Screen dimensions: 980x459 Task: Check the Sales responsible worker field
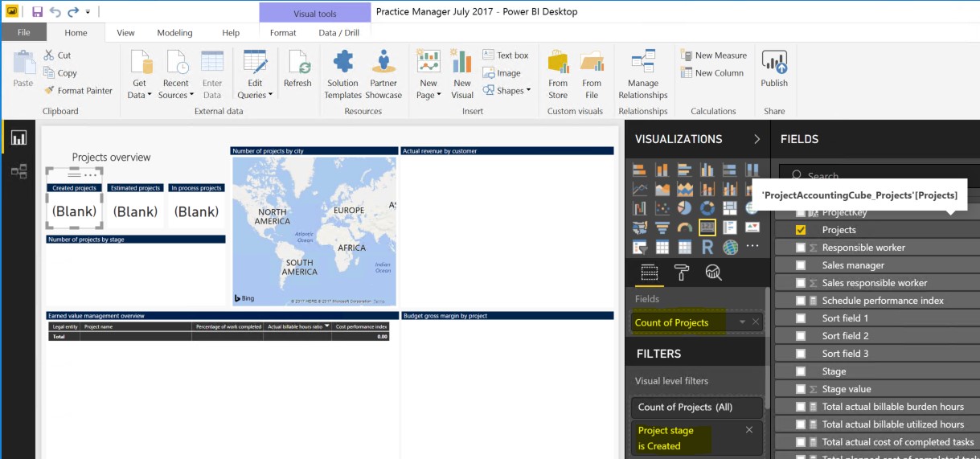click(801, 283)
